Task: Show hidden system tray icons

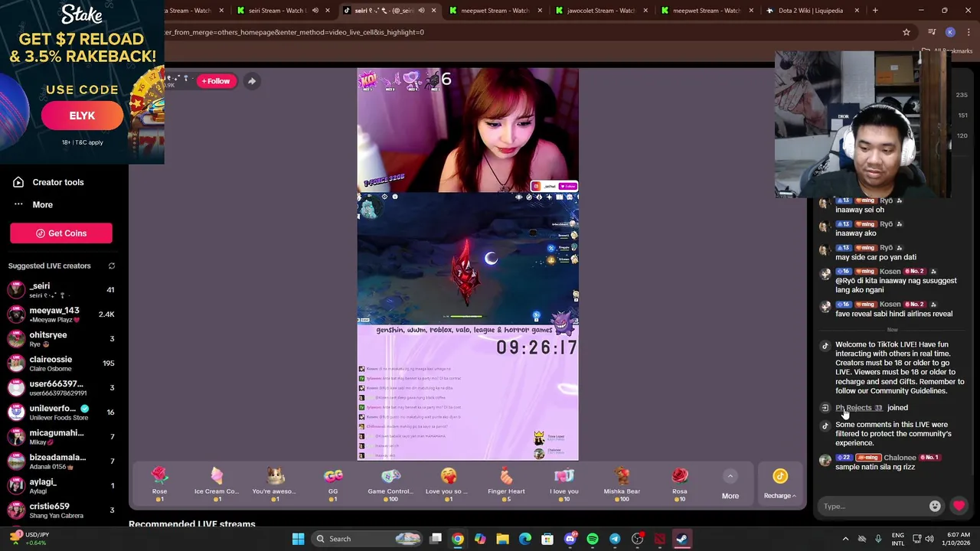Action: (x=845, y=539)
